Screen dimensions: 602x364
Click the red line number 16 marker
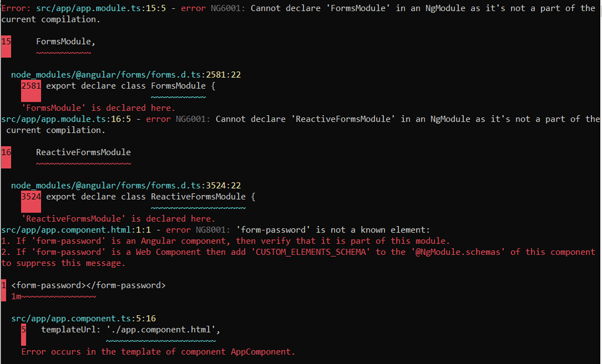(x=6, y=157)
